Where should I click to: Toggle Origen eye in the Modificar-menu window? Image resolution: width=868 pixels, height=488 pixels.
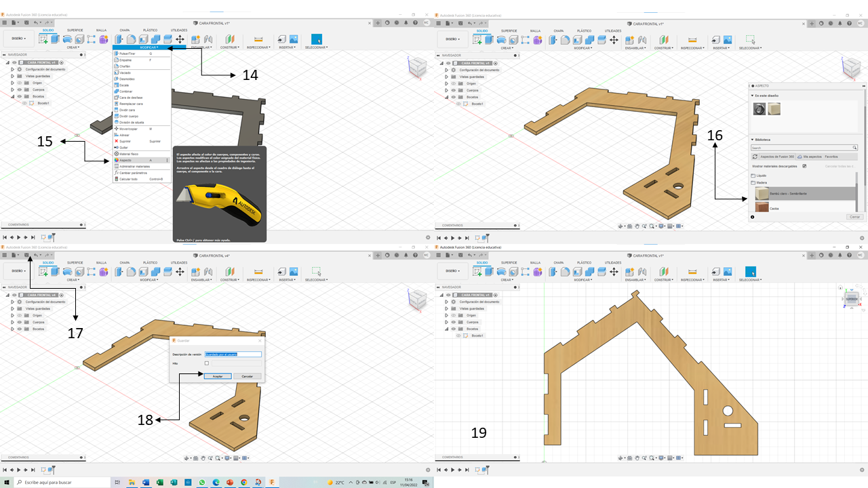click(x=19, y=83)
